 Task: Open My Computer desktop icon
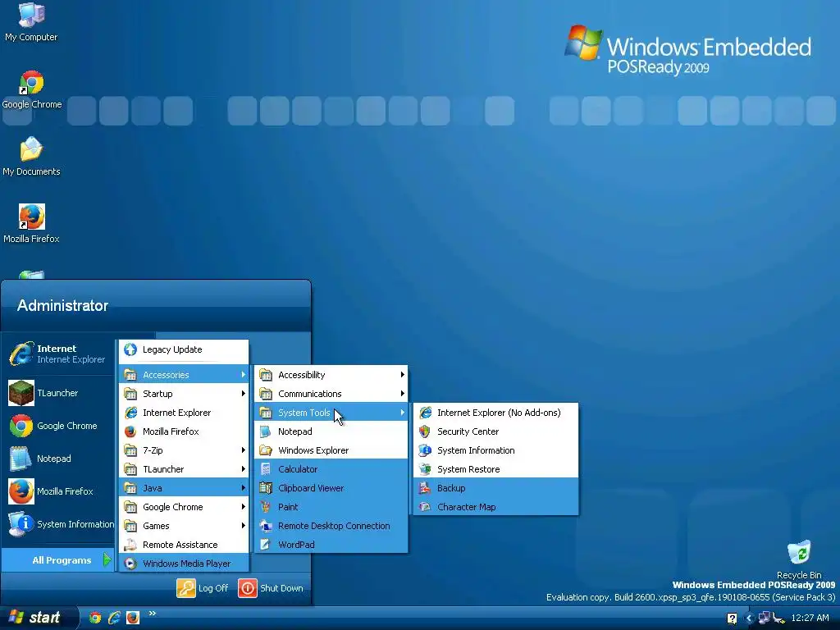(31, 21)
